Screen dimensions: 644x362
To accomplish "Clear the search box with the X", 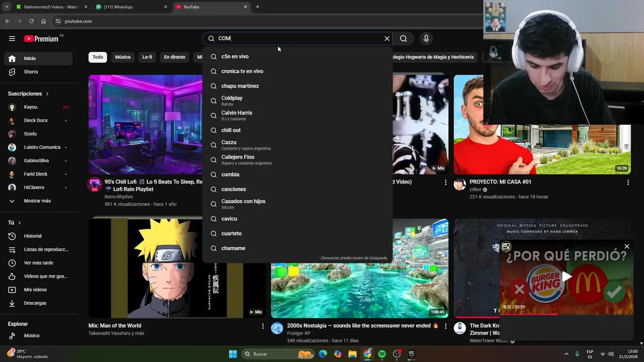I will (387, 39).
